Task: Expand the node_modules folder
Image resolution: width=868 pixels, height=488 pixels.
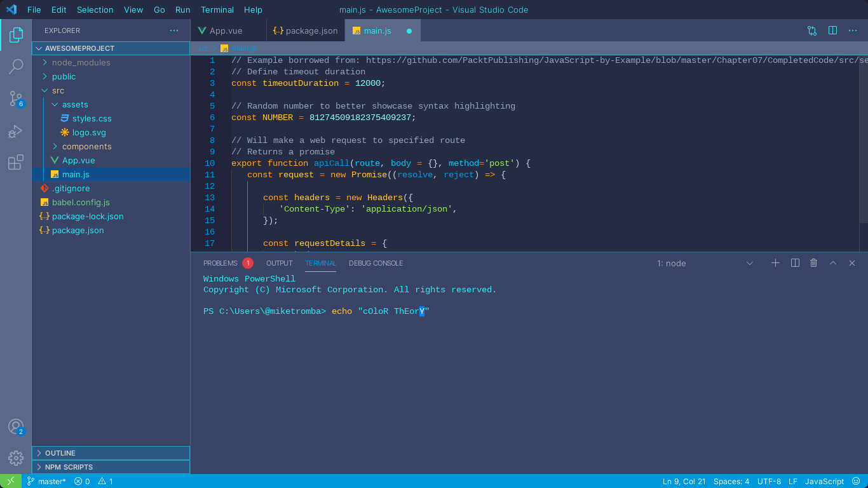Action: pos(111,62)
